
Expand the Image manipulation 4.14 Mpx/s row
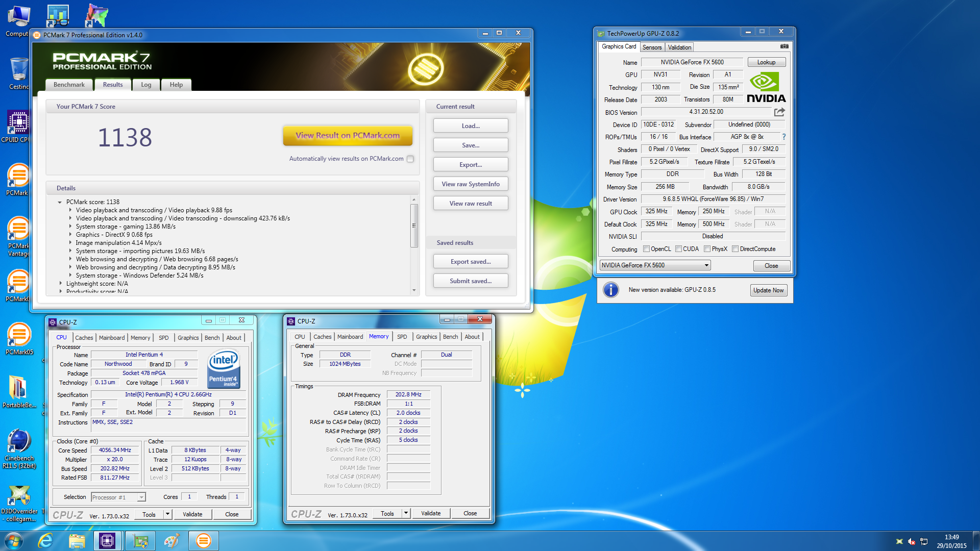[70, 243]
